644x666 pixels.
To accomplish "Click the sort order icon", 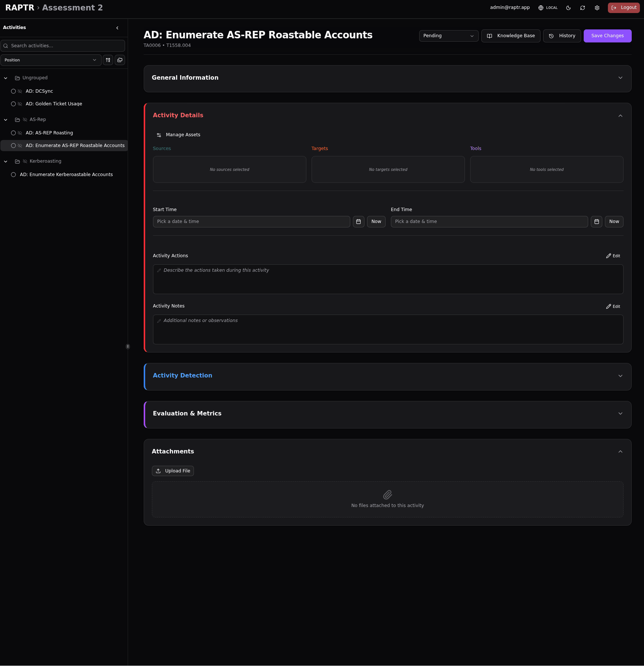I will (x=108, y=60).
